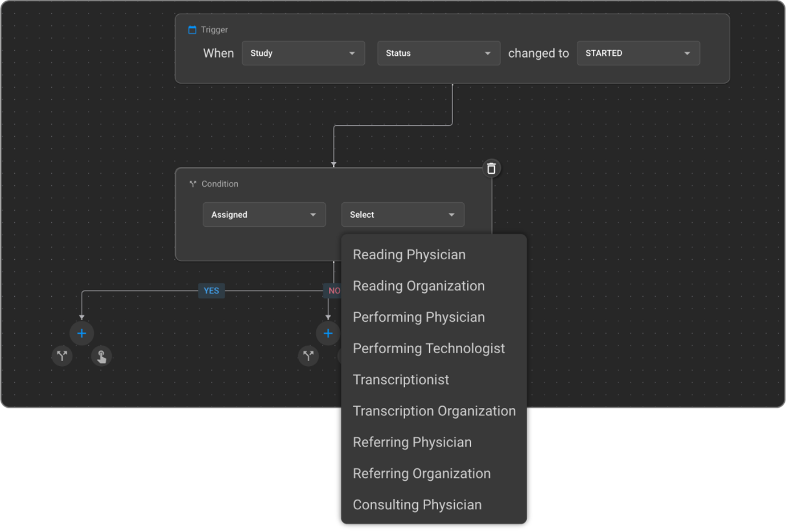Click the plus button under the NO branch
The image size is (786, 532).
[328, 333]
